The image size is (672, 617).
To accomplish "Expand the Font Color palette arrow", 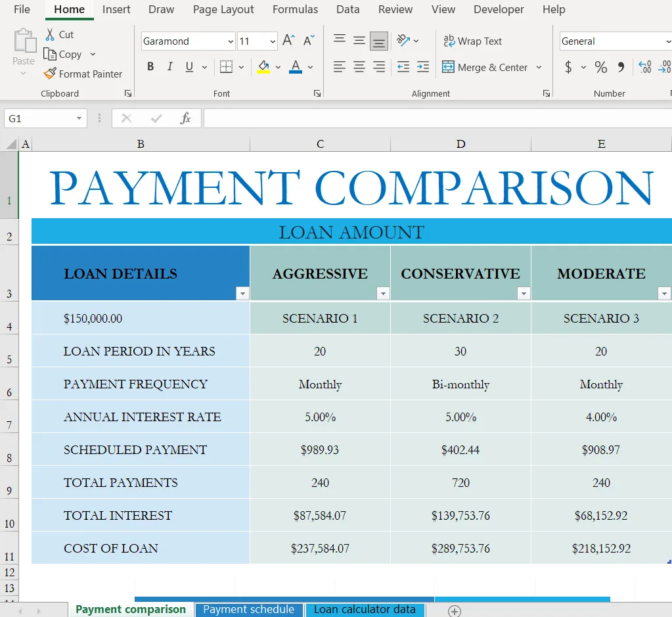I will (x=310, y=67).
